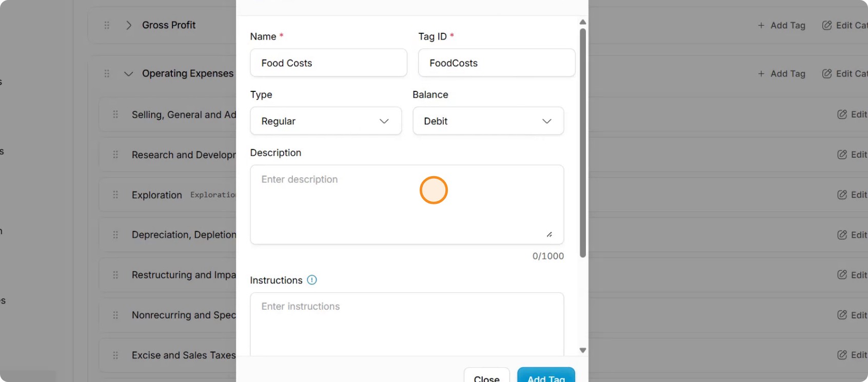Click the drag handle for Research and Development row
The width and height of the screenshot is (868, 382).
pos(115,155)
